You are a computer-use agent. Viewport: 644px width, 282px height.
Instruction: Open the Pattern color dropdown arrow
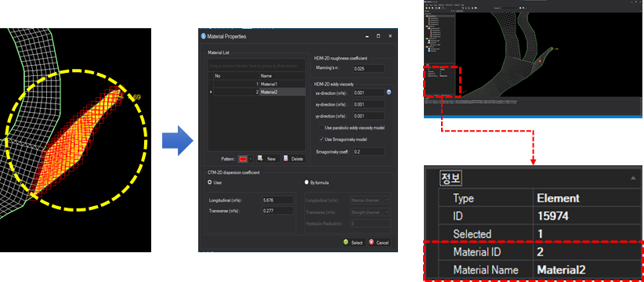[x=251, y=159]
